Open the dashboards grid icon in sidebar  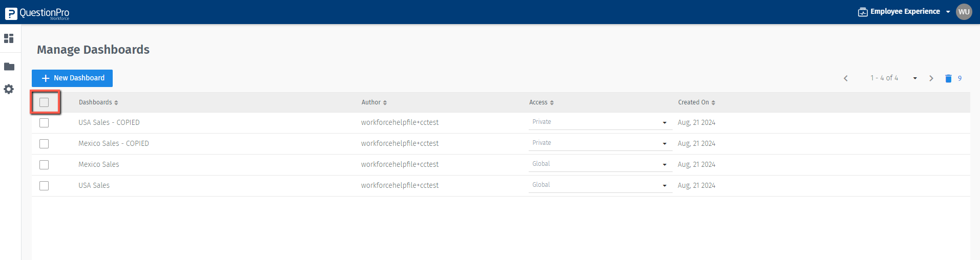[x=9, y=38]
